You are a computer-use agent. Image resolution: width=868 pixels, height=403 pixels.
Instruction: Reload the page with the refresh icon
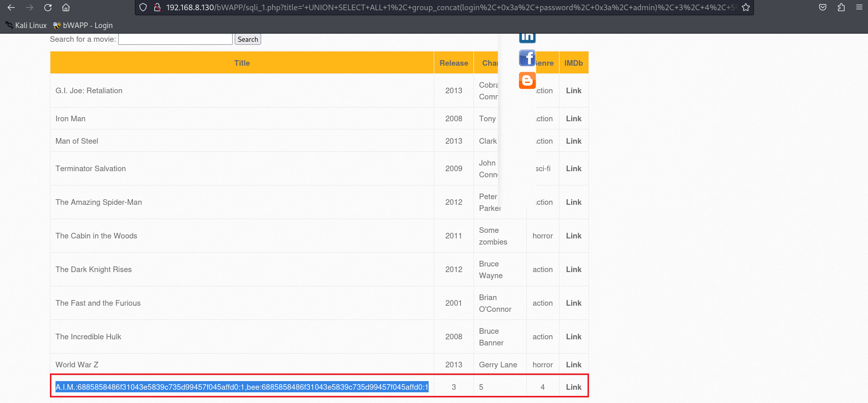coord(48,8)
